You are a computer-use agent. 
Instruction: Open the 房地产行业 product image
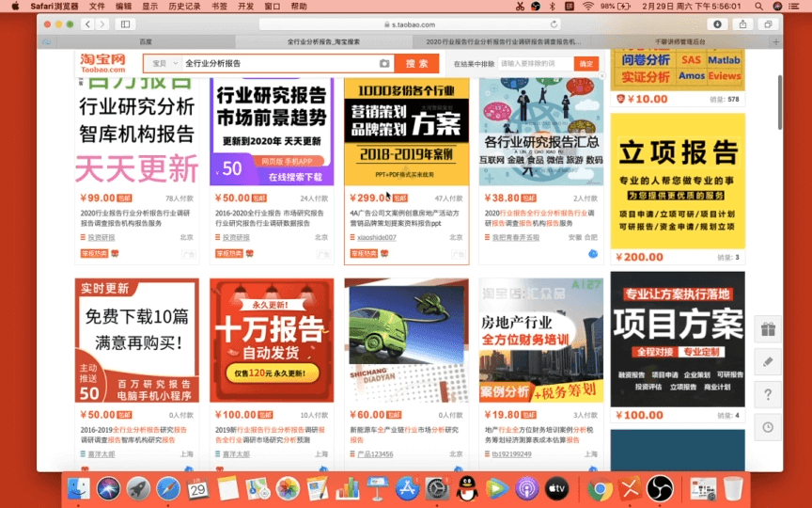click(x=541, y=340)
